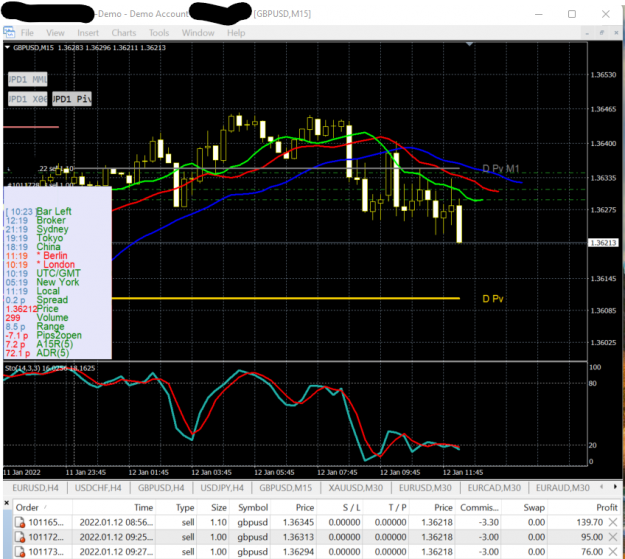
Task: Click the ADR(5) value row
Action: point(37,353)
